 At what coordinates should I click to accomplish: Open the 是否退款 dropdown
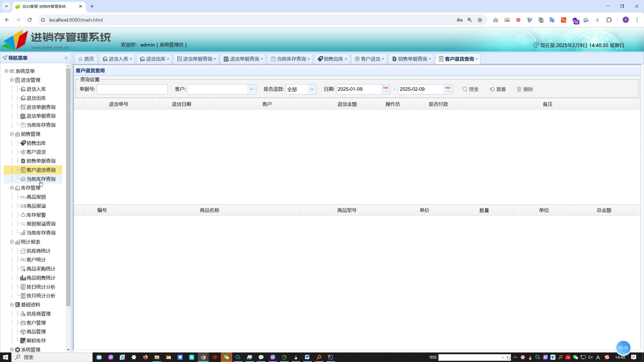[x=312, y=89]
